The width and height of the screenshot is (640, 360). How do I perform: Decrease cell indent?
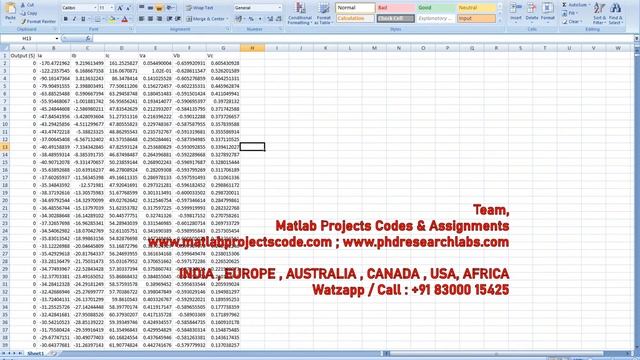point(169,19)
